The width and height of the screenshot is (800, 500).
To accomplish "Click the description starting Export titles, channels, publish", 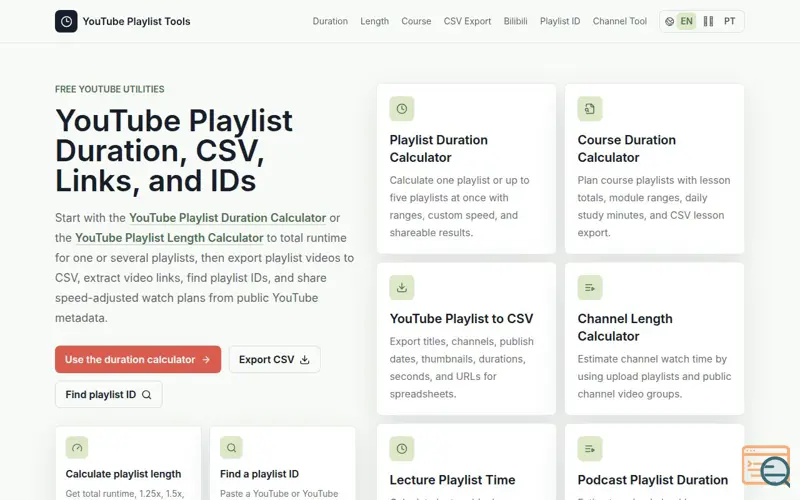I will (x=462, y=368).
